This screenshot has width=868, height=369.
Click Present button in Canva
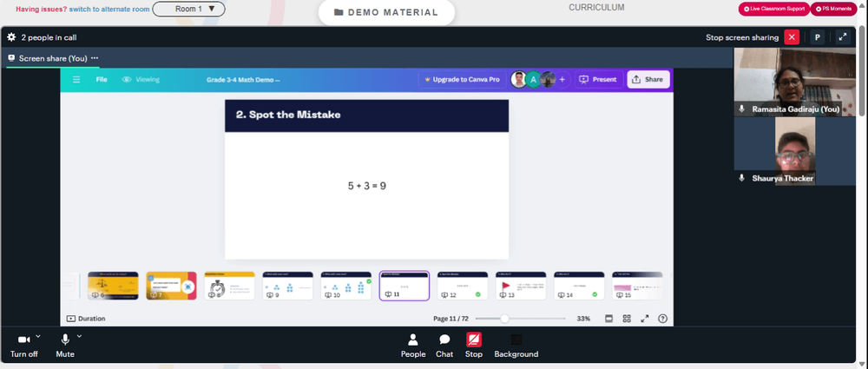pos(599,79)
